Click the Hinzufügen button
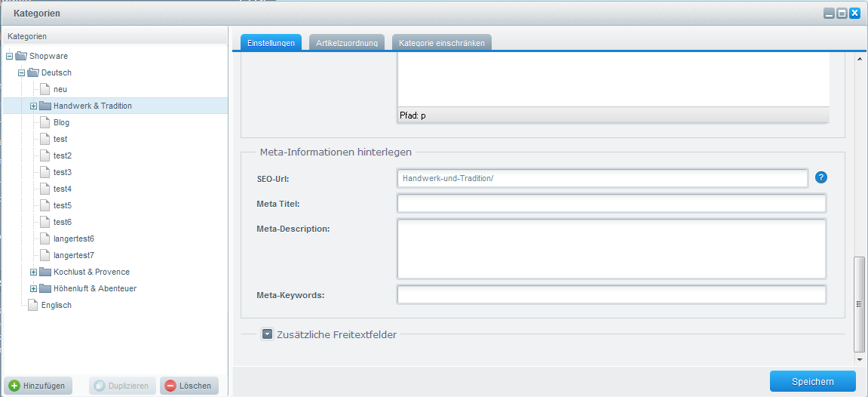Image resolution: width=868 pixels, height=397 pixels. [x=38, y=386]
